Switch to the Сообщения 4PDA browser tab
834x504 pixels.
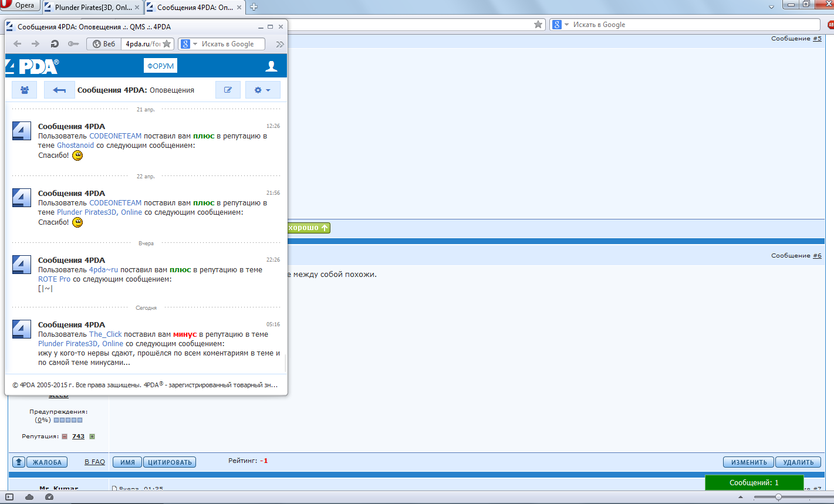point(194,8)
